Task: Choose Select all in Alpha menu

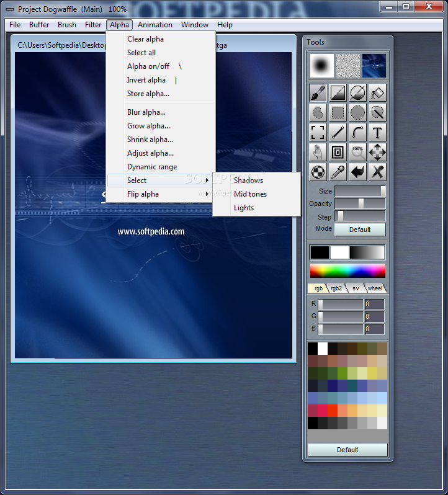Action: coord(161,53)
